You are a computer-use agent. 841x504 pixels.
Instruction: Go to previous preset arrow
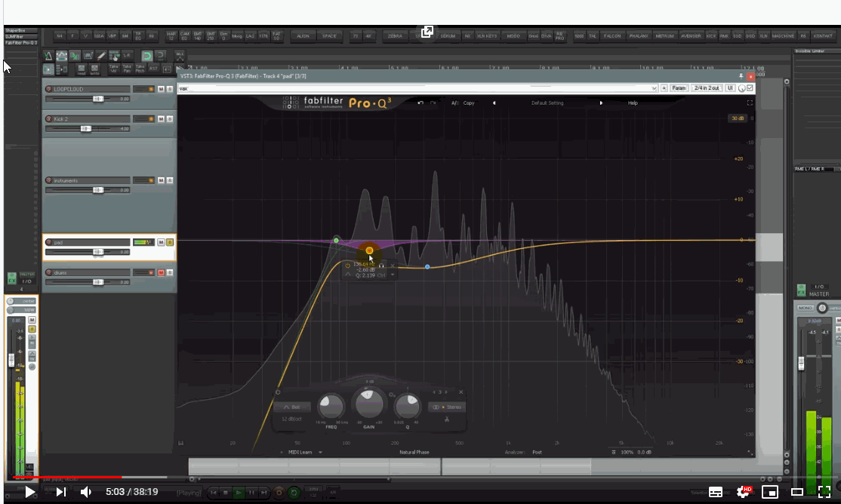tap(494, 103)
